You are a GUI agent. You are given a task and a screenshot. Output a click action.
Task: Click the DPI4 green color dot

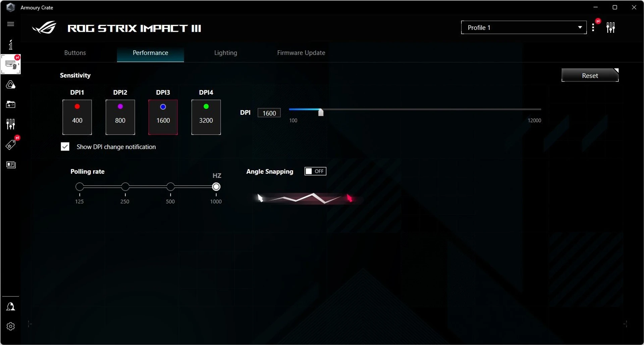click(x=206, y=107)
